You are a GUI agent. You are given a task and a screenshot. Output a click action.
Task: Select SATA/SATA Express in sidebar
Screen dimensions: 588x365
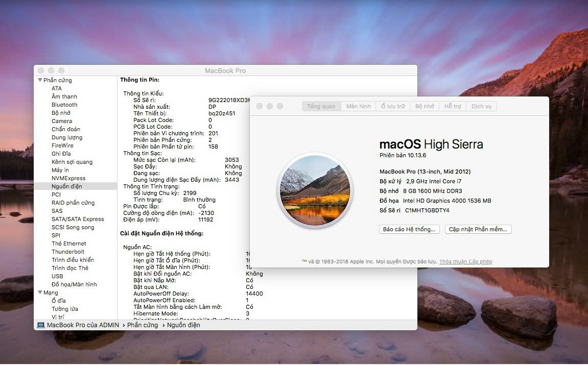[x=78, y=219]
